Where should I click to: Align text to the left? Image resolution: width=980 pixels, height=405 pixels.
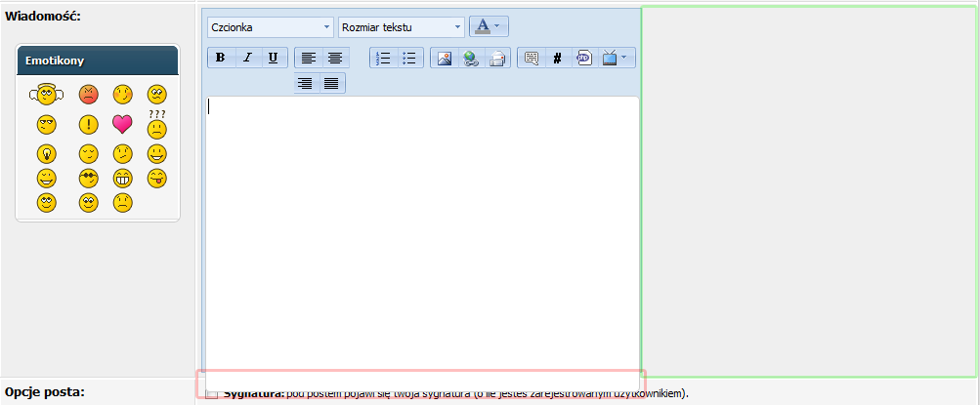(308, 58)
